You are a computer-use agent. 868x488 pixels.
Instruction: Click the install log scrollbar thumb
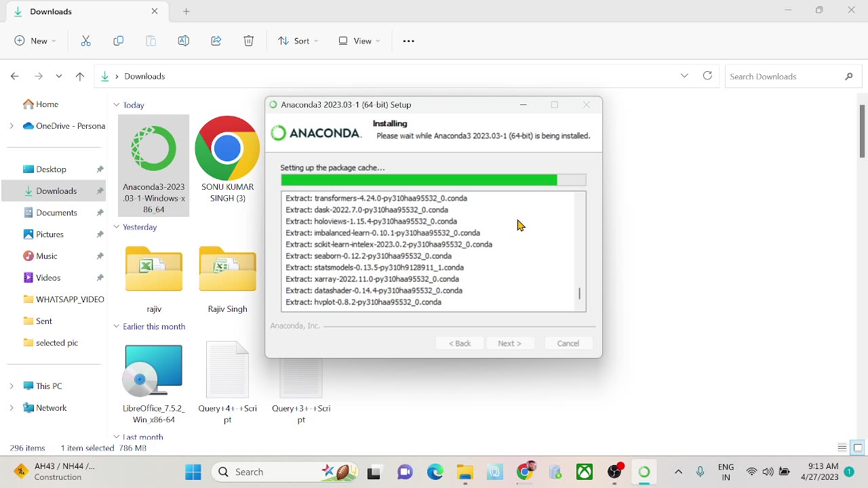[x=579, y=293]
